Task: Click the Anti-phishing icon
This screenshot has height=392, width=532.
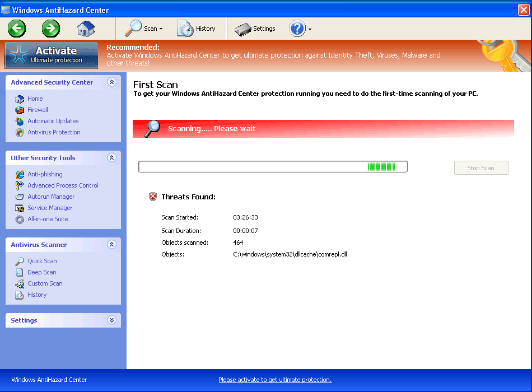Action: 20,175
